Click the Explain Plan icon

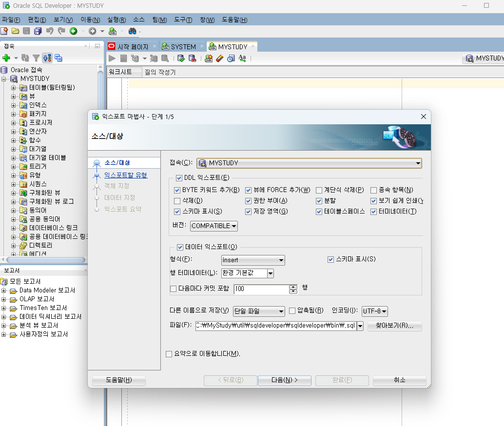pos(135,58)
